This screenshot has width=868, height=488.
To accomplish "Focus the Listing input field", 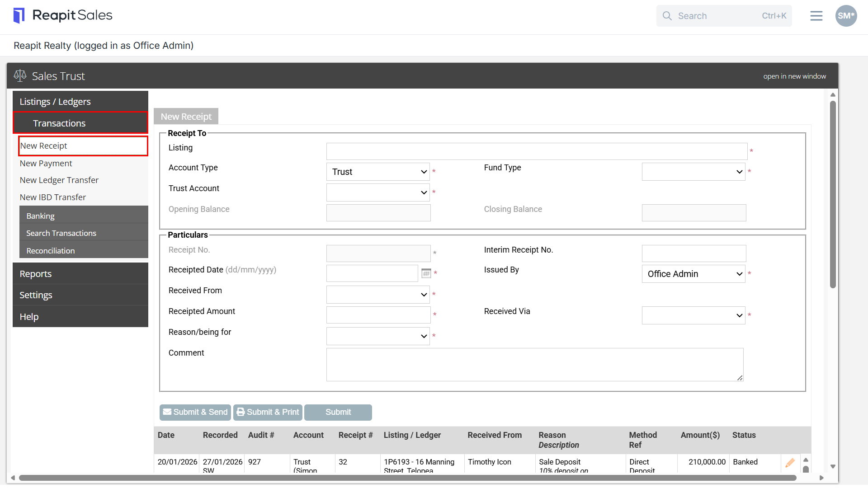I will point(537,151).
